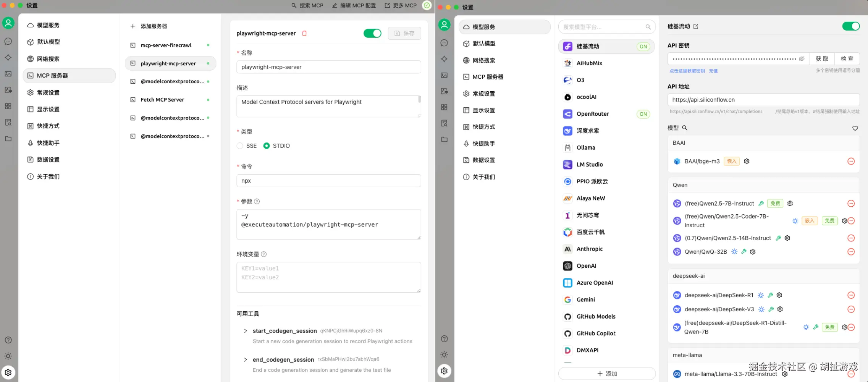Open settings gear for (free)Qwen2.5-7B-Instruct
Viewport: 868px width, 382px height.
click(x=790, y=204)
